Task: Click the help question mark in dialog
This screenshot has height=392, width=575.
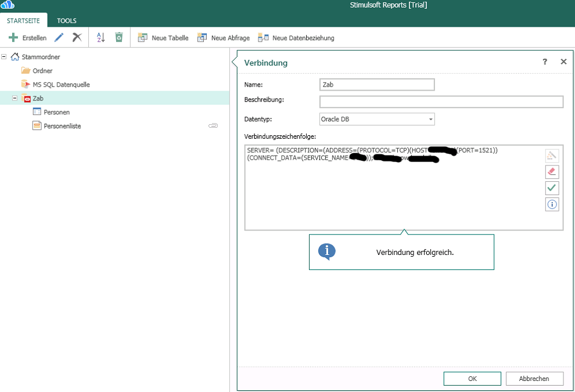Action: click(545, 62)
